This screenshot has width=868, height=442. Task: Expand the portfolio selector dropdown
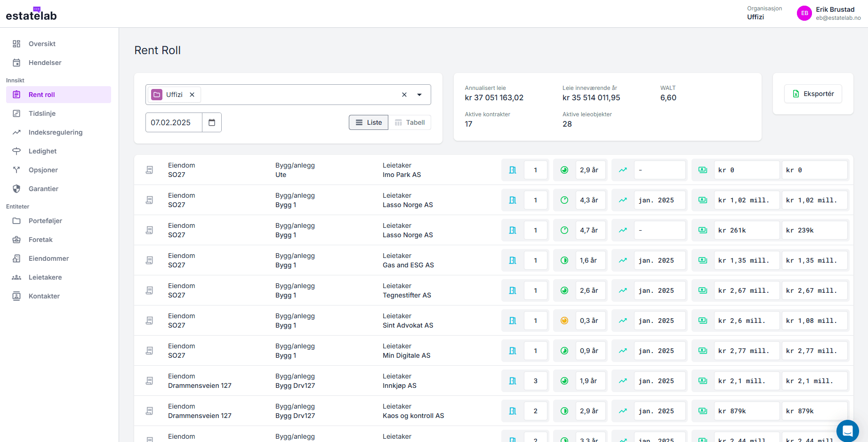(419, 95)
